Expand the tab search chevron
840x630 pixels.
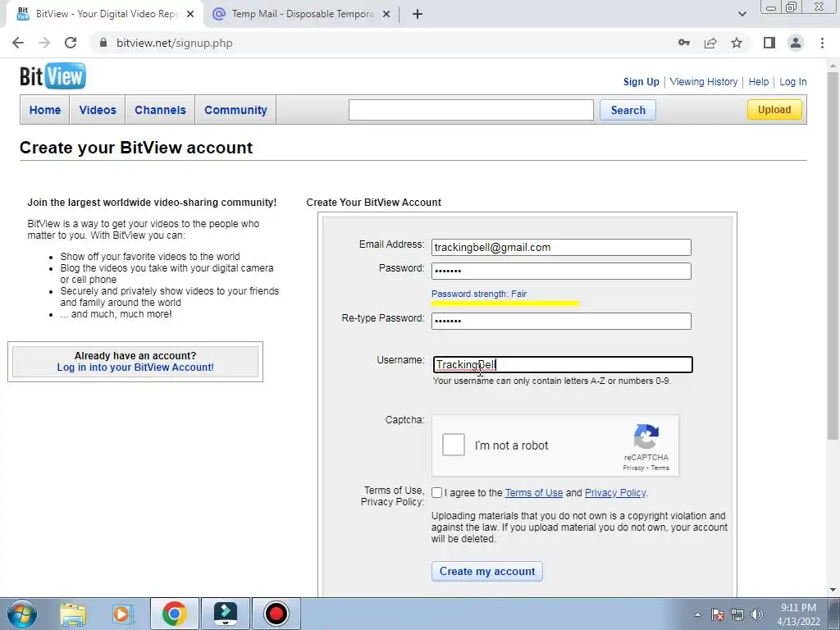coord(742,14)
